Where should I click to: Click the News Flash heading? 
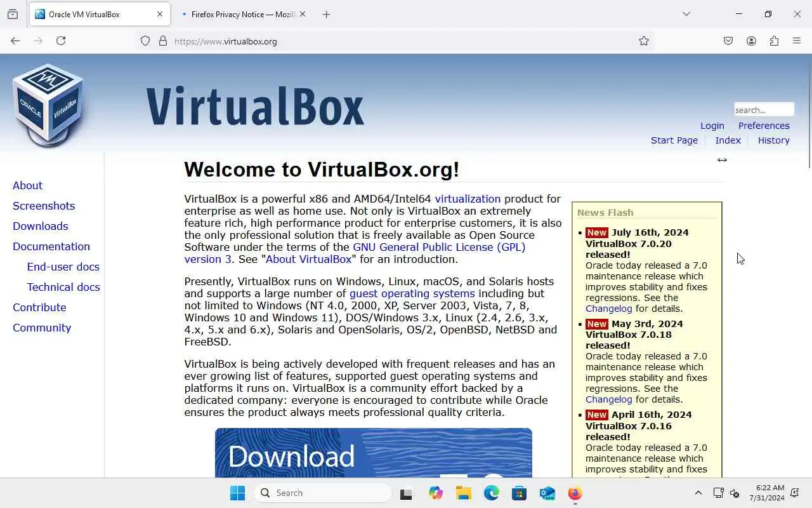(605, 213)
